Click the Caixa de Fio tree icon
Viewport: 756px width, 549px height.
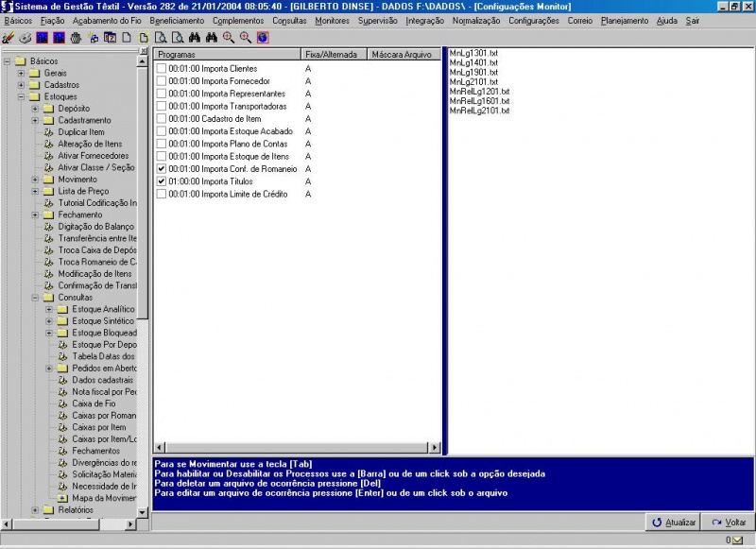point(62,403)
